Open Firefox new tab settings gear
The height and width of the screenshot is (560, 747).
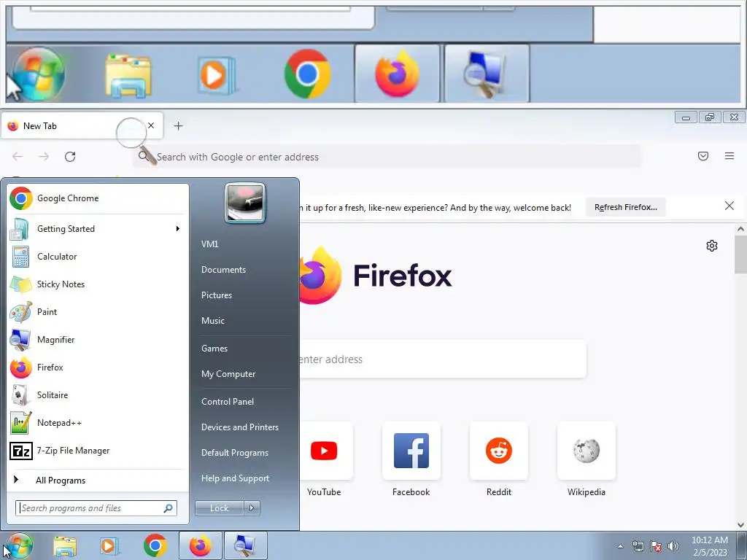(712, 246)
